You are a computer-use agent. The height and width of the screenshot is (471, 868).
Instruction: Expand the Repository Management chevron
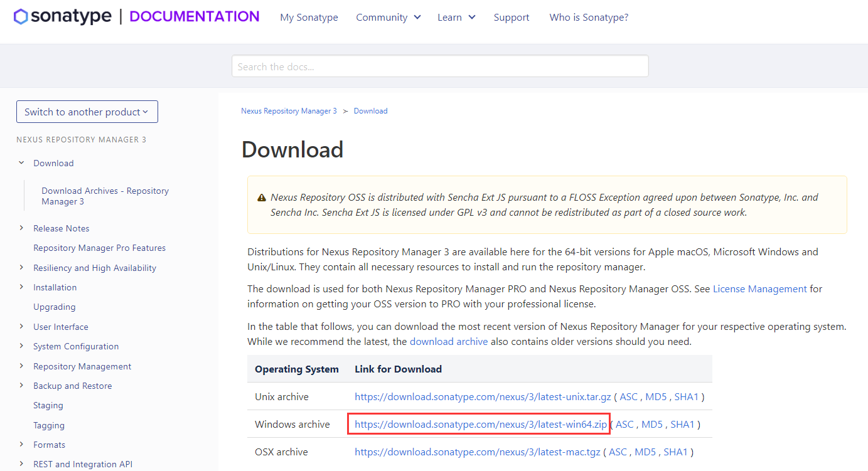click(x=21, y=366)
